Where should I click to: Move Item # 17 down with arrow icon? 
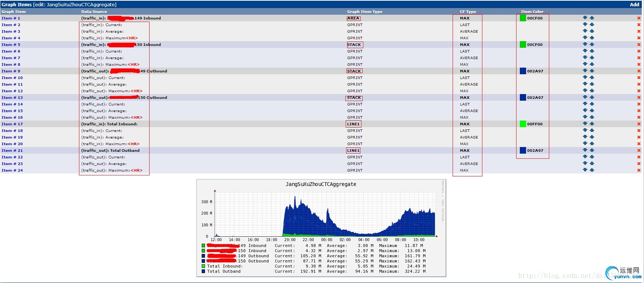[x=585, y=123]
